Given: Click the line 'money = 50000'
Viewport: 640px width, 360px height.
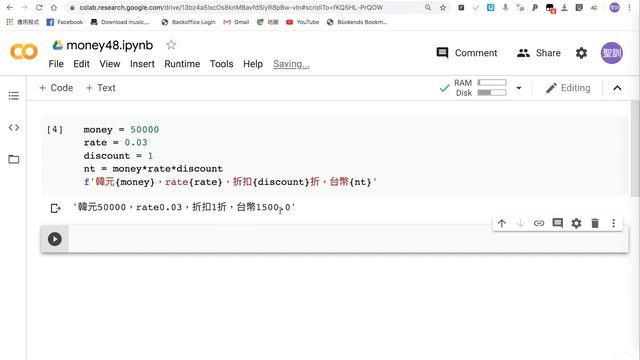Looking at the screenshot, I should 121,130.
